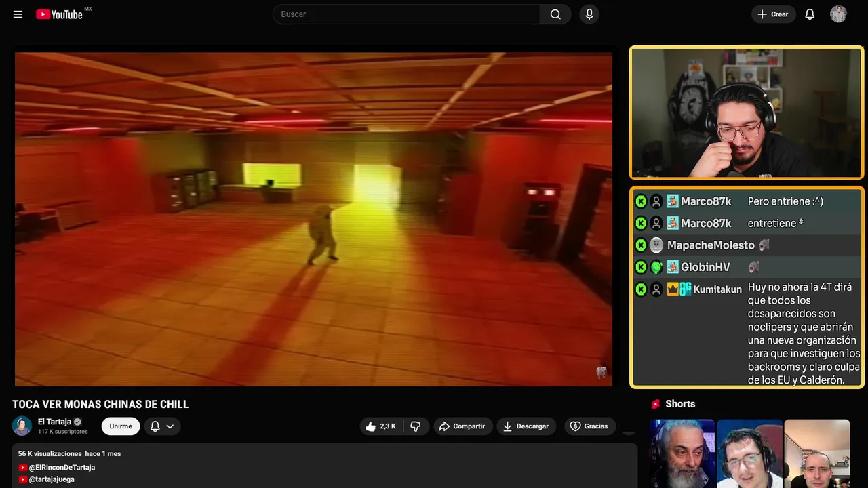Click the username GlobinHV in chat

point(705,267)
